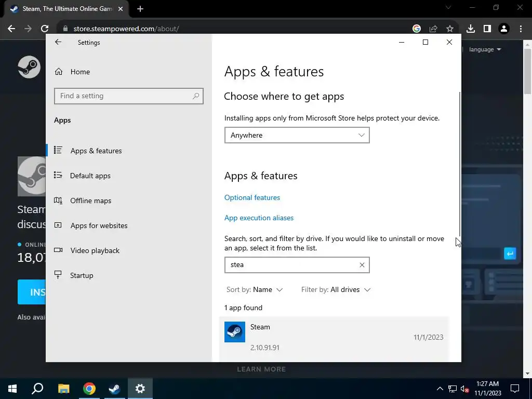Go back using Settings back arrow
Viewport: 532px width, 399px height.
click(x=58, y=42)
